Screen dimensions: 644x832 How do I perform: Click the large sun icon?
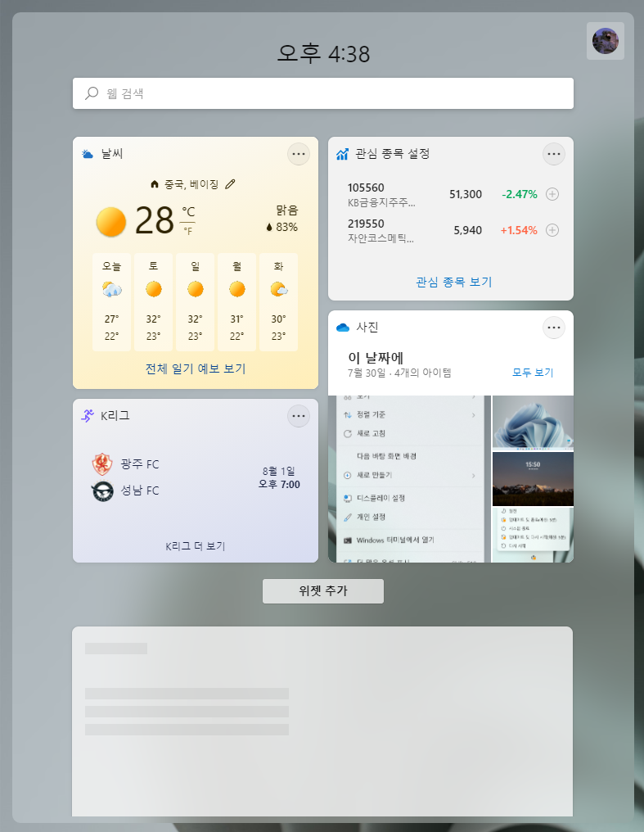pyautogui.click(x=111, y=221)
